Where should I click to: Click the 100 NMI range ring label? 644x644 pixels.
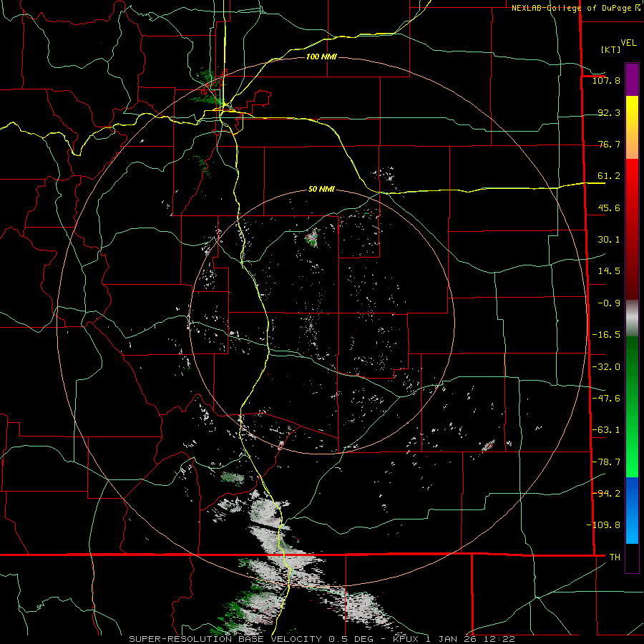coord(321,57)
